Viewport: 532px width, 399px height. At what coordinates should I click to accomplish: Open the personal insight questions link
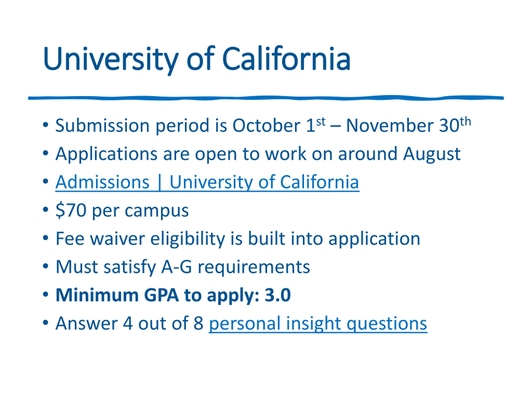318,324
